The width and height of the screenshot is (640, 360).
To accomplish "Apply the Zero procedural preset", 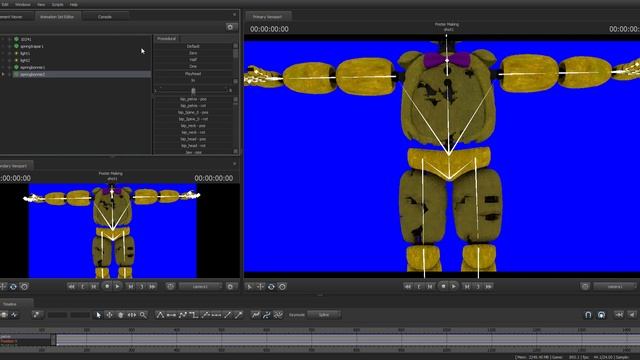I will pos(193,53).
